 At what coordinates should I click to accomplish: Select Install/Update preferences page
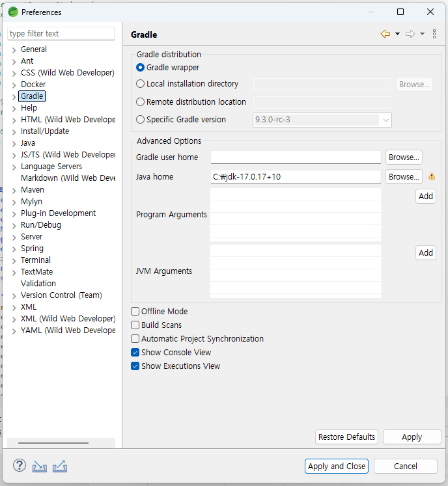45,131
